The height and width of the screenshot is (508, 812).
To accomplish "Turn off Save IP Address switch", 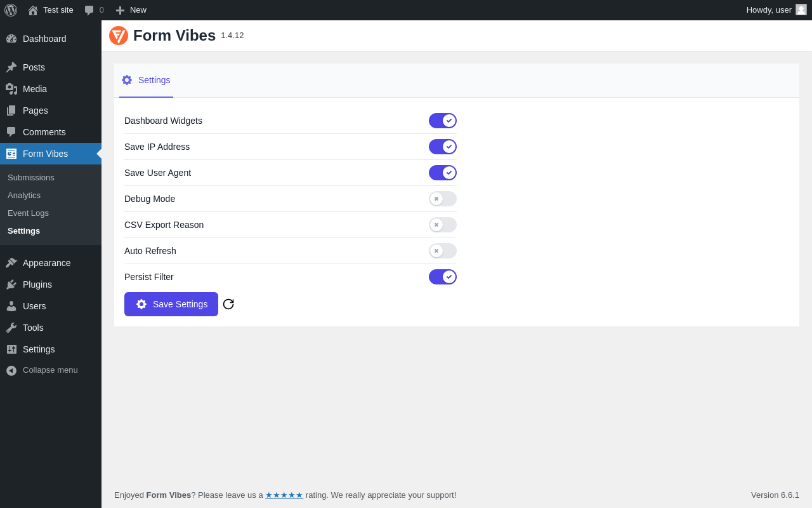I will [x=443, y=147].
